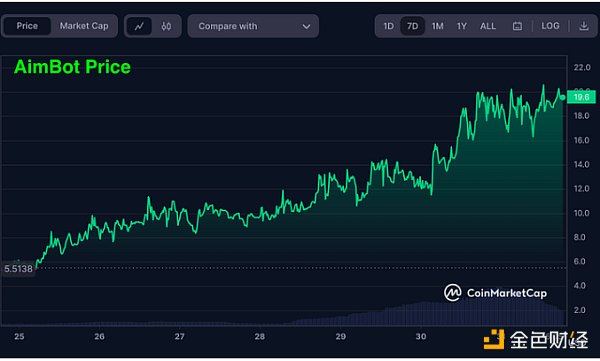
Task: Click the latest price point marker on chart
Action: 562,98
